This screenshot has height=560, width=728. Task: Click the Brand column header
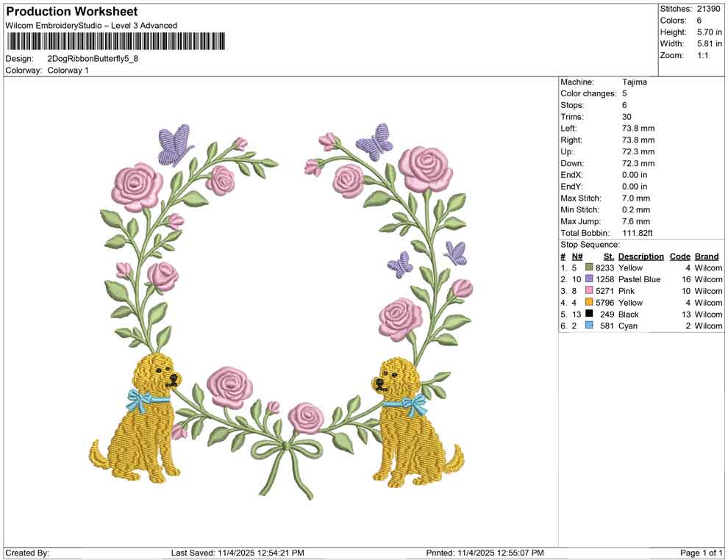tap(707, 256)
